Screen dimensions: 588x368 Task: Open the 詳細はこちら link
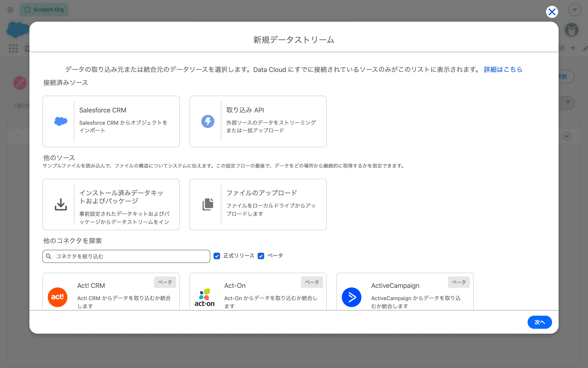503,70
